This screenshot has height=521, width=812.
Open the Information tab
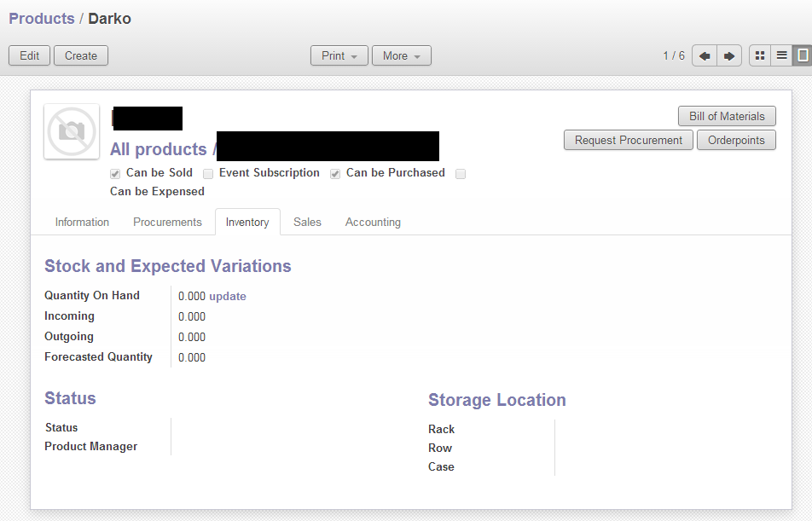(x=82, y=223)
